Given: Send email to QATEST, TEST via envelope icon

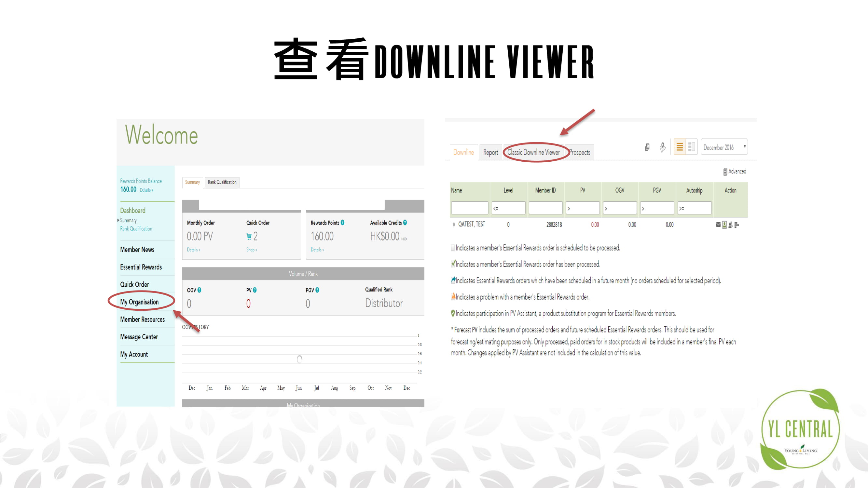Looking at the screenshot, I should 718,224.
